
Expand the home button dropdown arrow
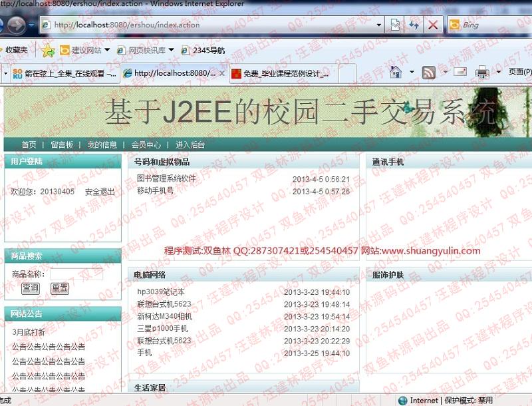(x=412, y=72)
